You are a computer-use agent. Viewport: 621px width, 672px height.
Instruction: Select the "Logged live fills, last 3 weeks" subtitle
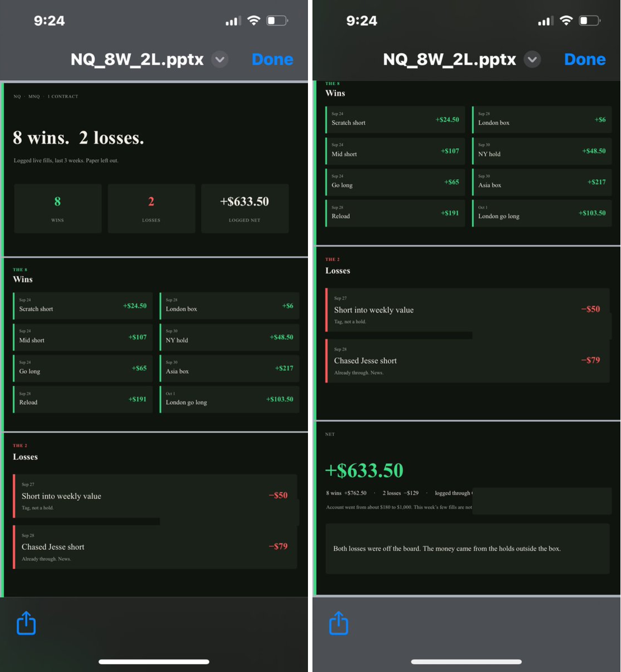pos(66,161)
